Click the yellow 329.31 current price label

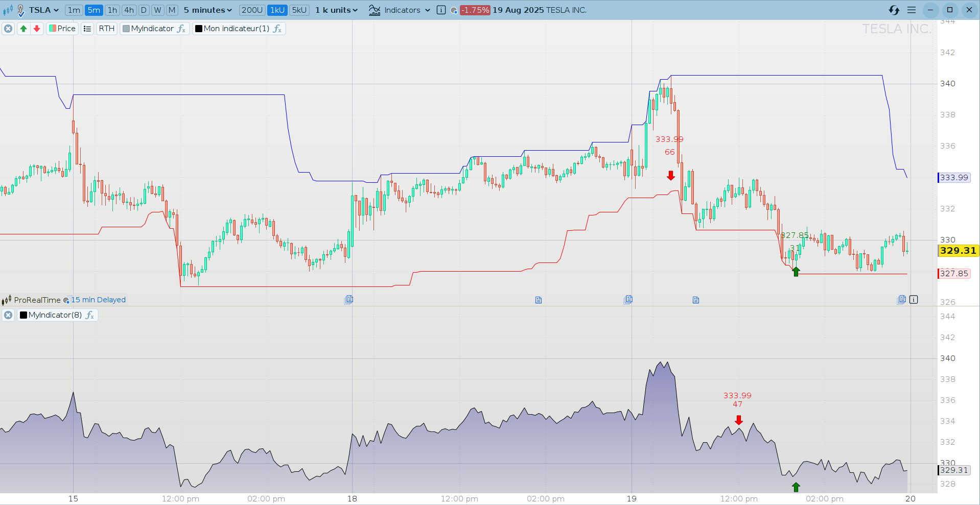(x=958, y=251)
